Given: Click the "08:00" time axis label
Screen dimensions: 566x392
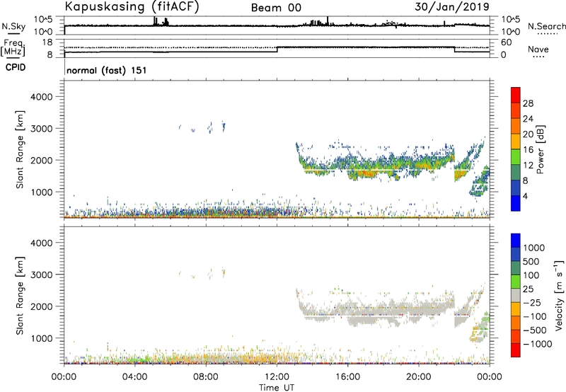Looking at the screenshot, I should [x=206, y=377].
